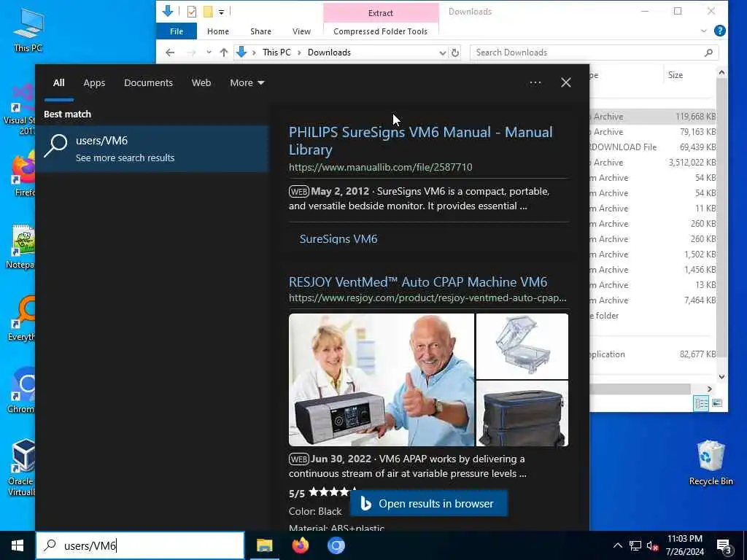
Task: Open RESJOY VentMed Auto CPAP Machine link
Action: [418, 282]
